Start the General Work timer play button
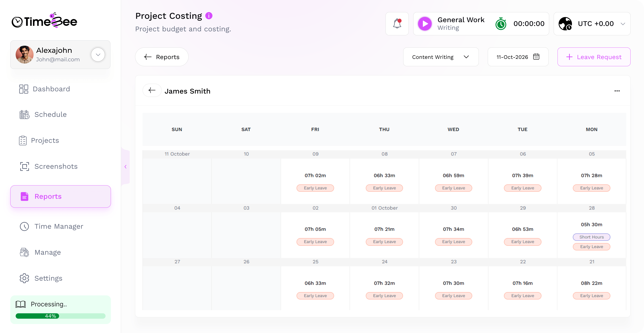This screenshot has height=333, width=644. tap(425, 24)
